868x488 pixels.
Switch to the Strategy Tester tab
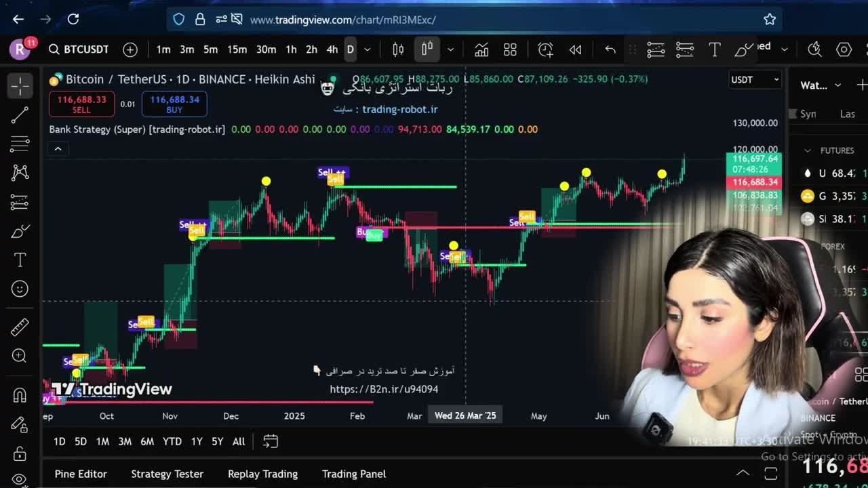point(167,474)
